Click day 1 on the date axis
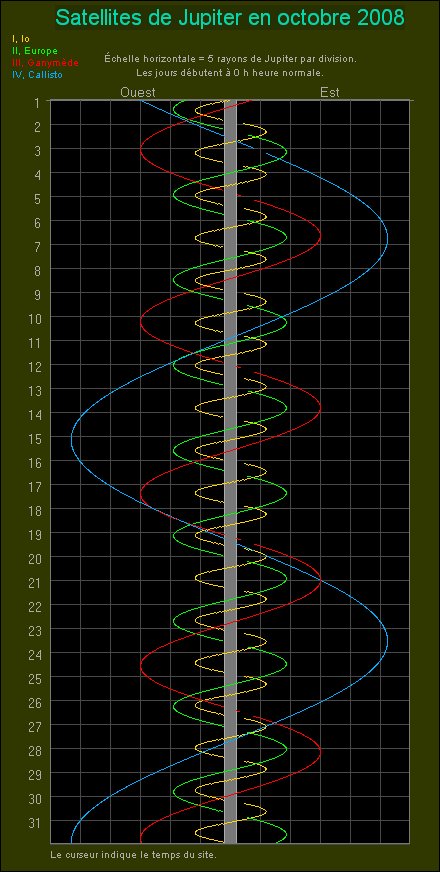 (37, 103)
